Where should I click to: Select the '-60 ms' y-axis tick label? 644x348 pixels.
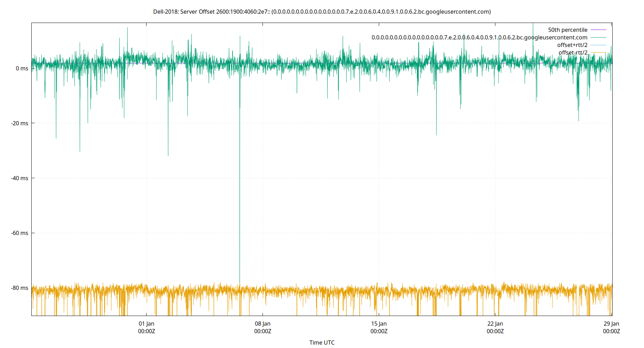coord(19,233)
